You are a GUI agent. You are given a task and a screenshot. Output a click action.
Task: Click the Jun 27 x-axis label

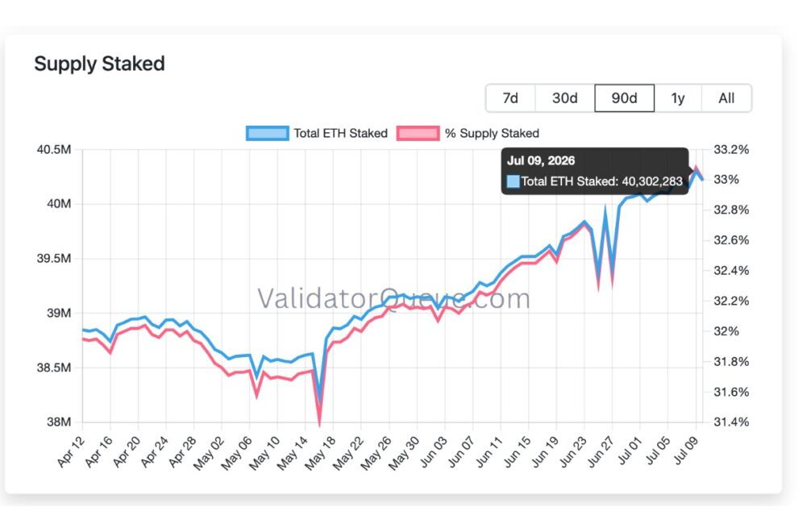[x=601, y=451]
